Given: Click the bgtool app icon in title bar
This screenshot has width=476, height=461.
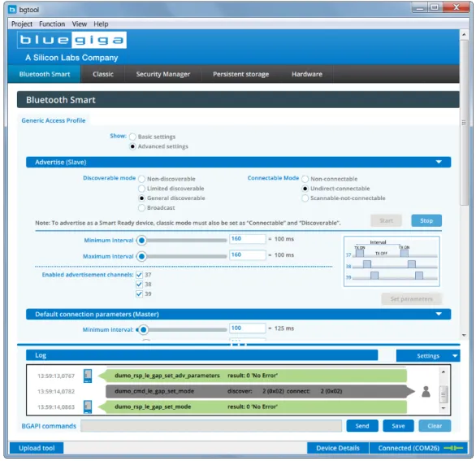Looking at the screenshot, I should (x=12, y=10).
